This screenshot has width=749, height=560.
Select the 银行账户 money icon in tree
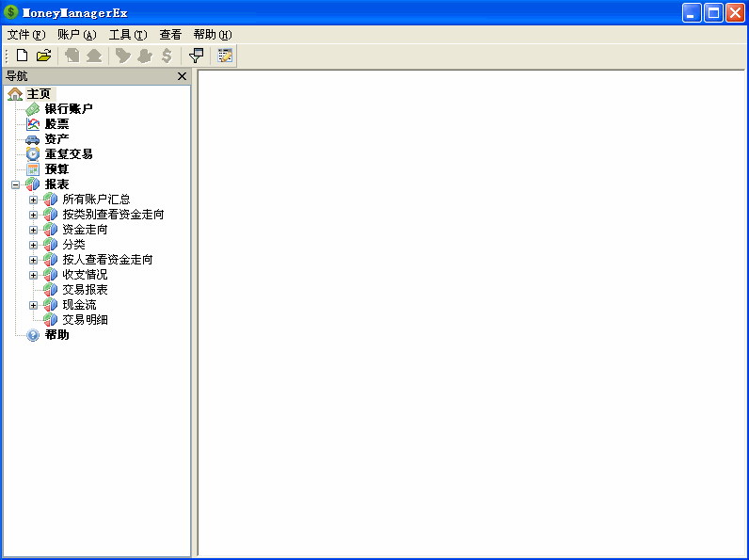[x=33, y=109]
